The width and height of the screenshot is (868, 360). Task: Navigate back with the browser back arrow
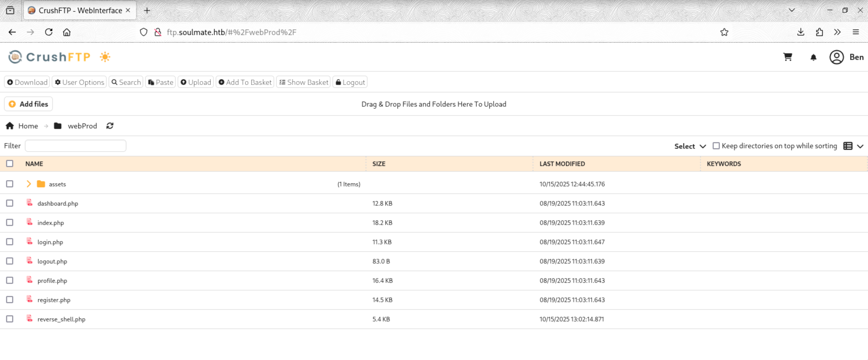click(12, 32)
